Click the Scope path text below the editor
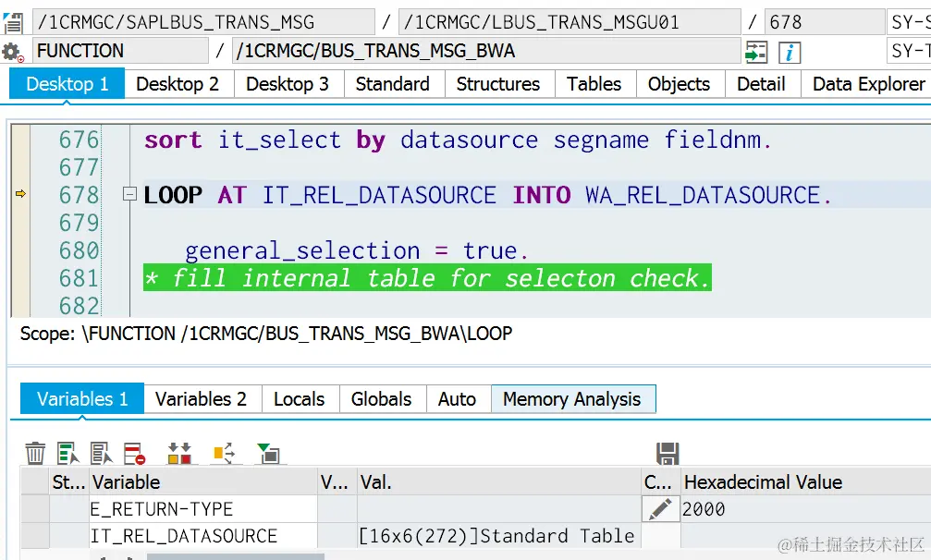The width and height of the screenshot is (931, 560). (266, 334)
